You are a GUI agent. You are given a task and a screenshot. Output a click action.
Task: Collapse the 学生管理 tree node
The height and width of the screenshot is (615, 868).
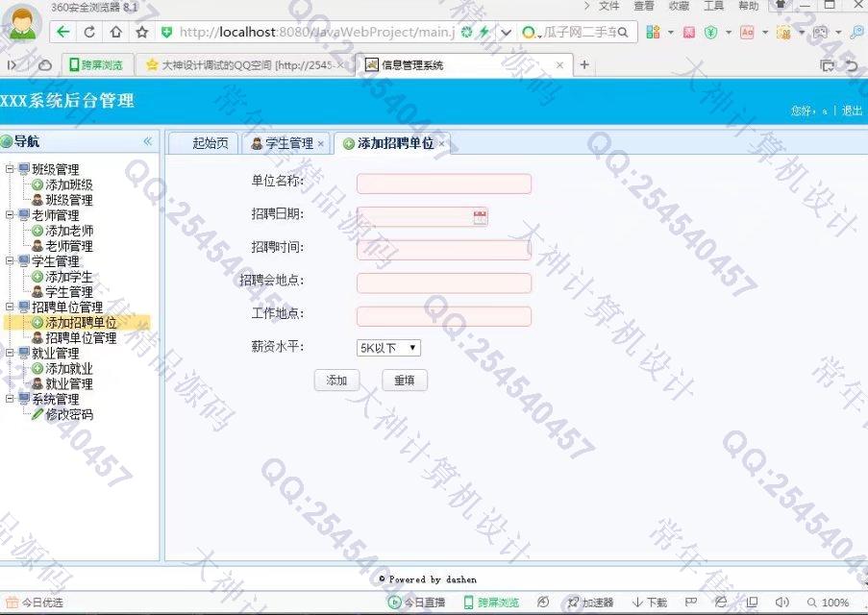(x=10, y=260)
